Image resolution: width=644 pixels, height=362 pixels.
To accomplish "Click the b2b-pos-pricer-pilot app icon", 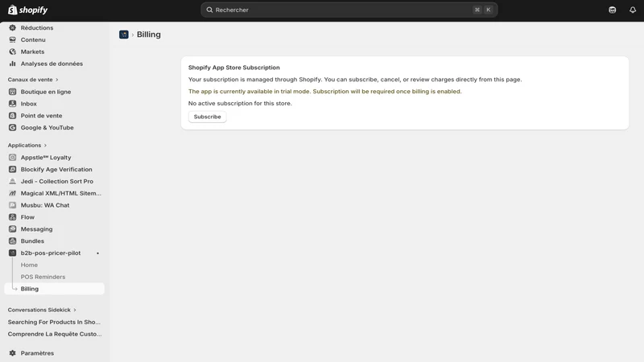I will pos(12,253).
